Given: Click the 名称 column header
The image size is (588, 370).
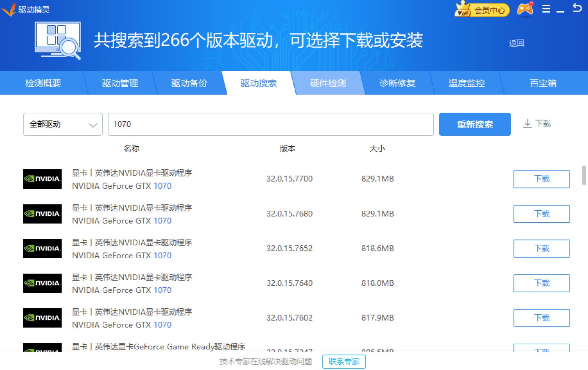Looking at the screenshot, I should pos(131,149).
